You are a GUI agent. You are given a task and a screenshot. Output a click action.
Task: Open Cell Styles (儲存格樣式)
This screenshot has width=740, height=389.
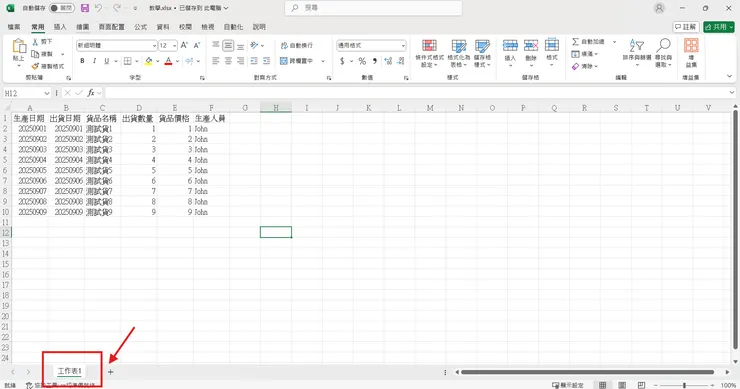482,53
